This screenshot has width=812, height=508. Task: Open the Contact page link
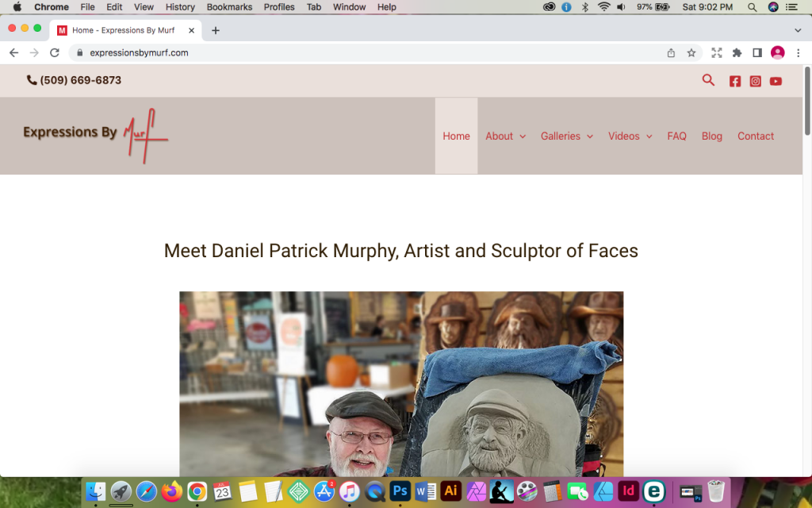point(755,136)
